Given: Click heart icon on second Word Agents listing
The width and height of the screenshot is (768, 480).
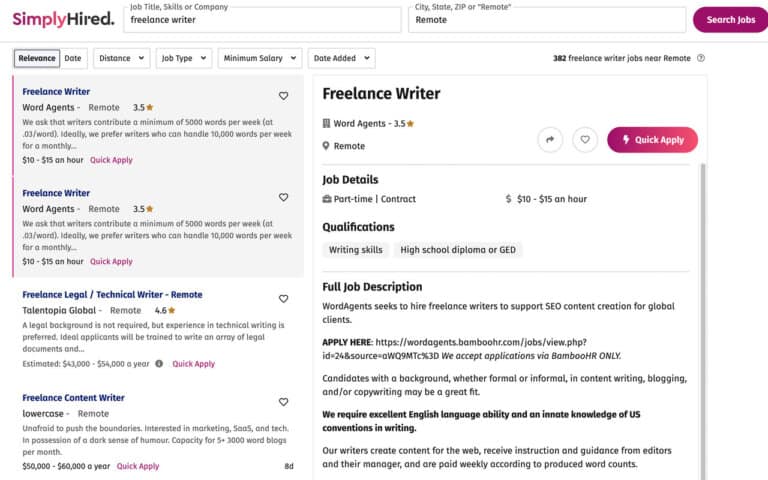Looking at the screenshot, I should click(x=283, y=198).
